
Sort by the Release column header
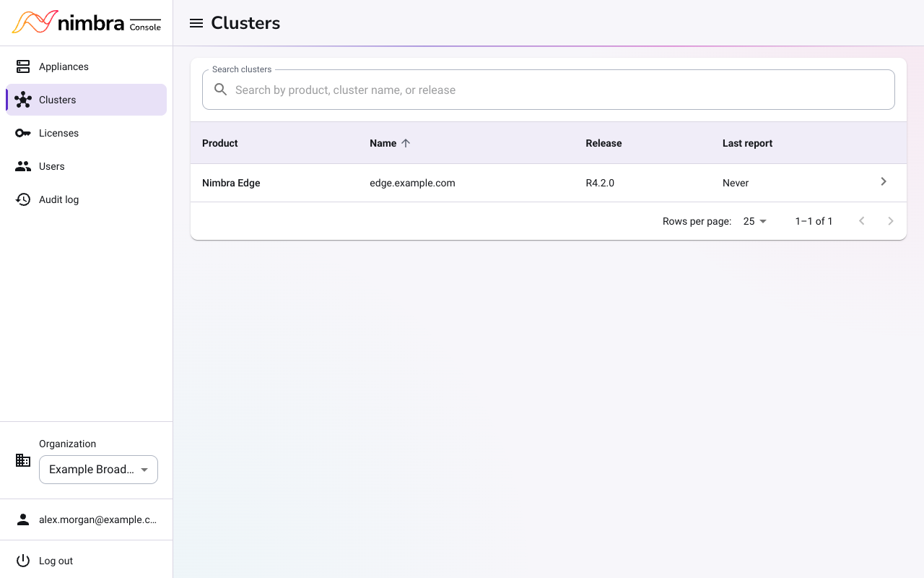click(x=603, y=143)
